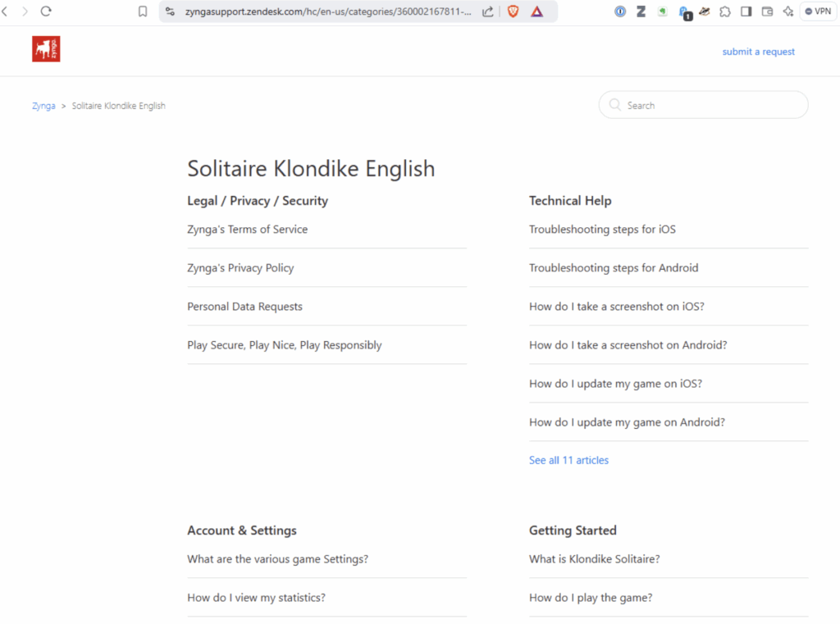The width and height of the screenshot is (840, 624).
Task: Open Play Secure, Play Nice article
Action: click(284, 345)
